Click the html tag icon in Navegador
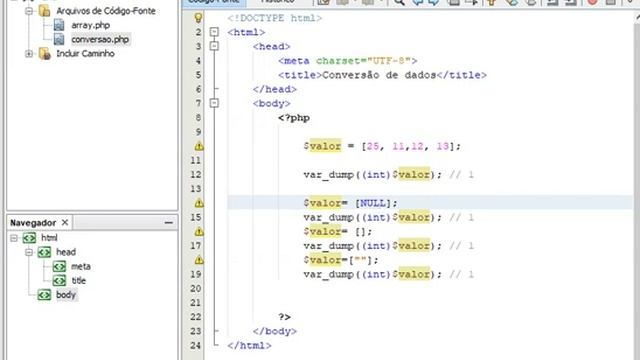Viewport: 640px width, 360px height. (29, 238)
